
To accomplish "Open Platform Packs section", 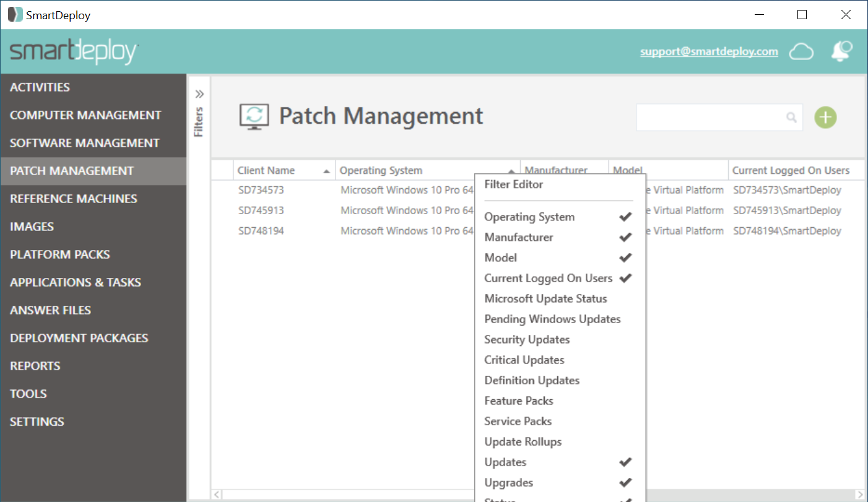I will coord(93,254).
